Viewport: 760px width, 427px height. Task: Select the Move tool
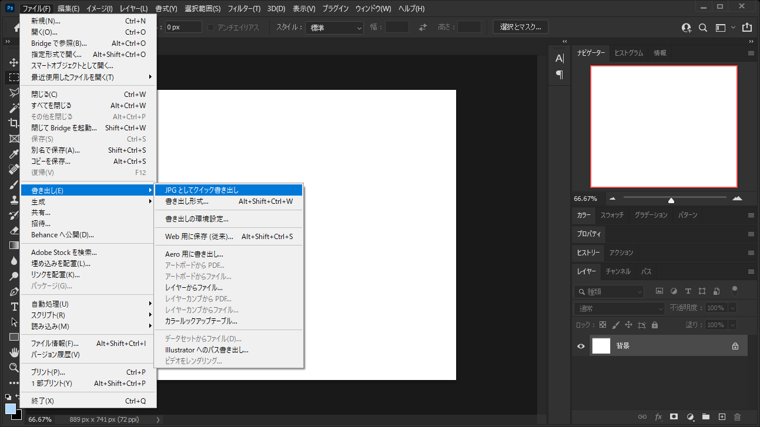(x=14, y=63)
